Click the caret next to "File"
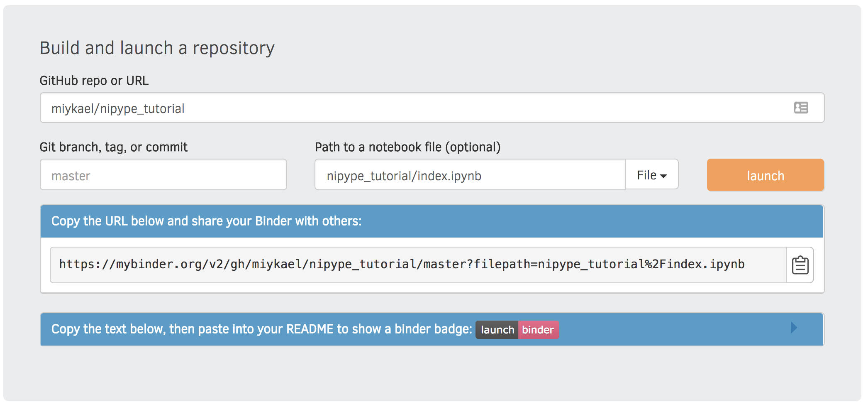This screenshot has width=868, height=407. tap(663, 176)
